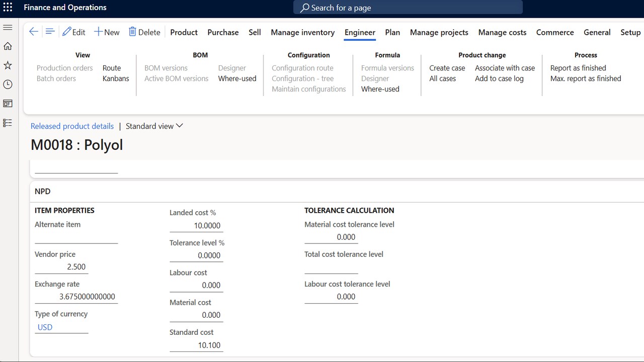Open Route under View group
Viewport: 644px width, 362px height.
coord(112,68)
